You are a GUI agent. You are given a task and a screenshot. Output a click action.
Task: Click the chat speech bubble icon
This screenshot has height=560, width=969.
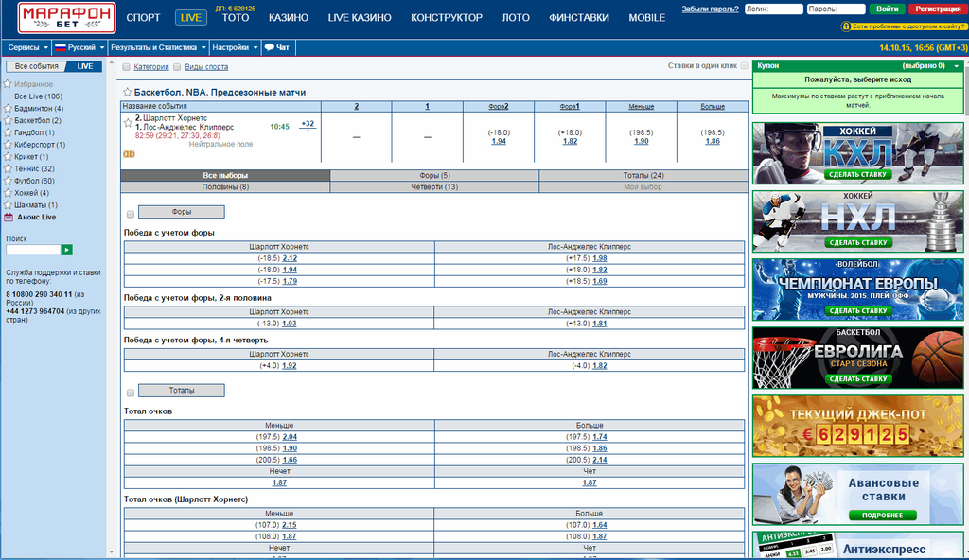click(269, 47)
